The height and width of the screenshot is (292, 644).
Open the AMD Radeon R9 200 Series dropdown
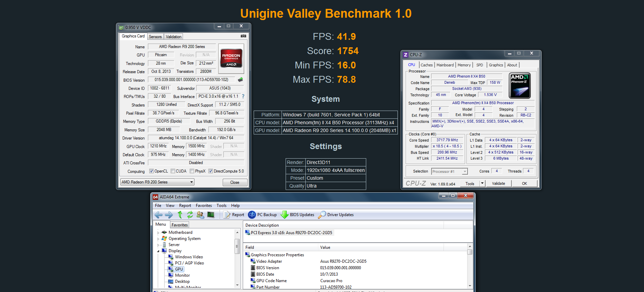coord(157,182)
